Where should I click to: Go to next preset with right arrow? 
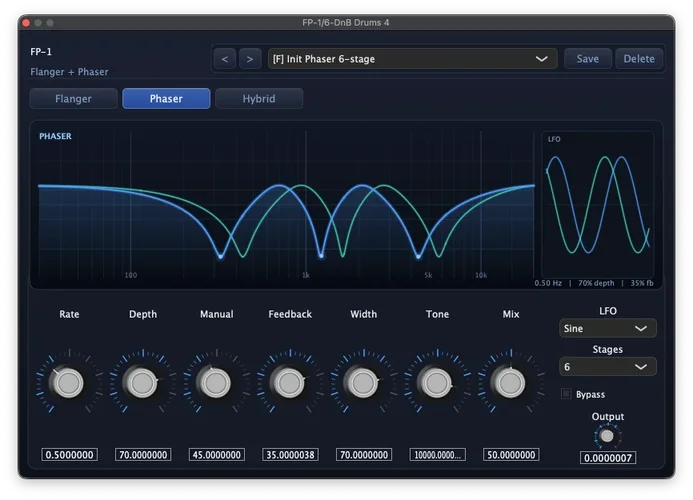coord(250,59)
